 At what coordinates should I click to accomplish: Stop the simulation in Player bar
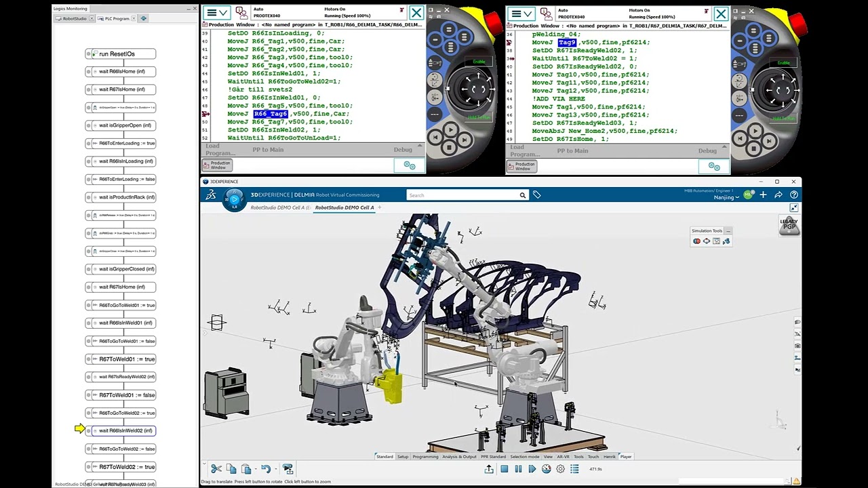point(504,469)
